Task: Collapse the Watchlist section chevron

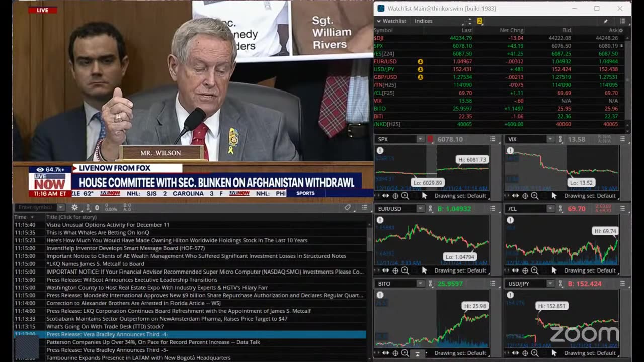Action: click(379, 21)
